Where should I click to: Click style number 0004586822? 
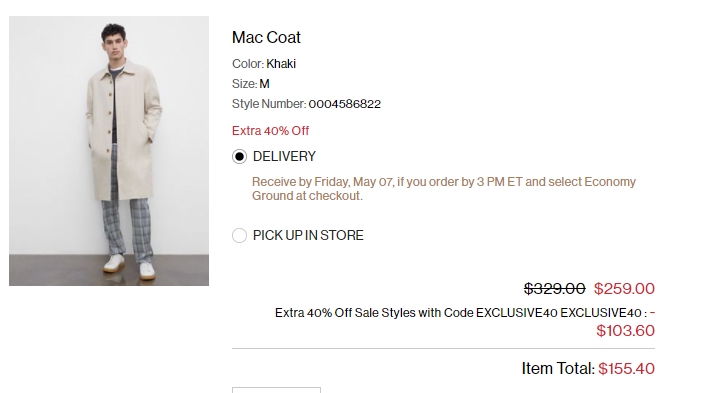[345, 104]
